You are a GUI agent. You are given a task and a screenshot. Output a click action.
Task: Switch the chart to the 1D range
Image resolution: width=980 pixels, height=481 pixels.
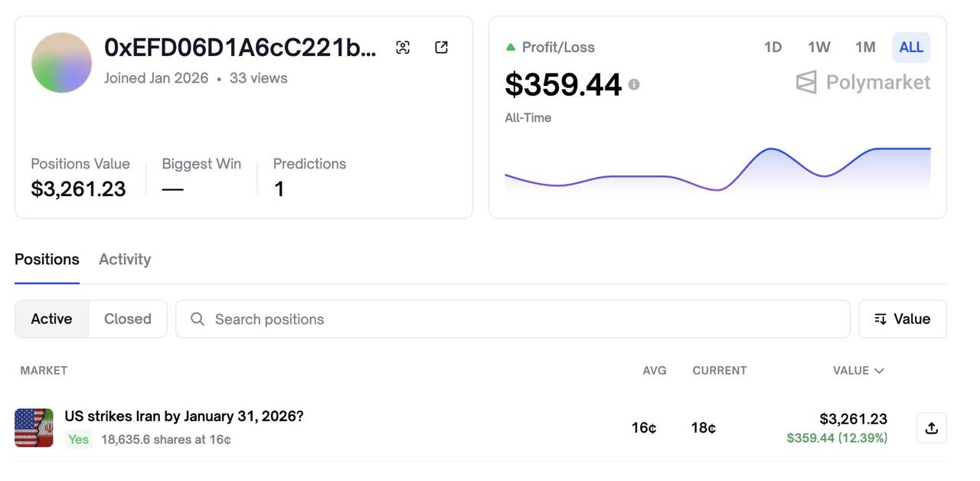point(773,47)
